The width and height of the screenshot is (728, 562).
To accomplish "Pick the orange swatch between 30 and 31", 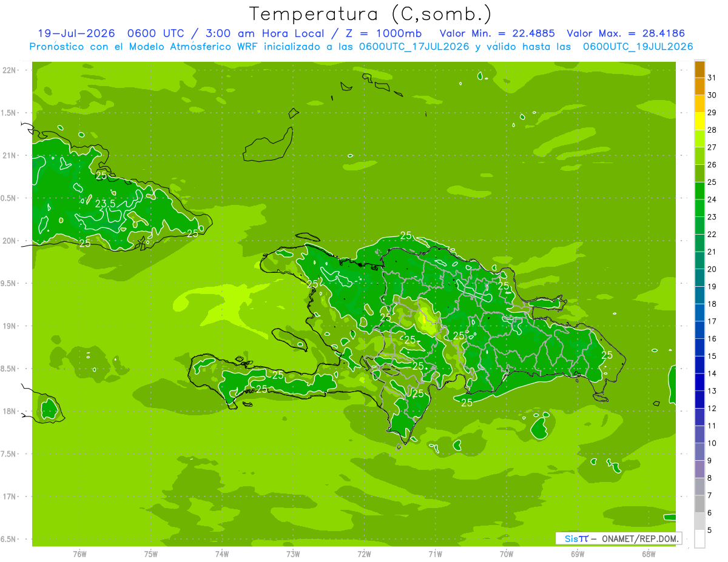I will click(699, 87).
